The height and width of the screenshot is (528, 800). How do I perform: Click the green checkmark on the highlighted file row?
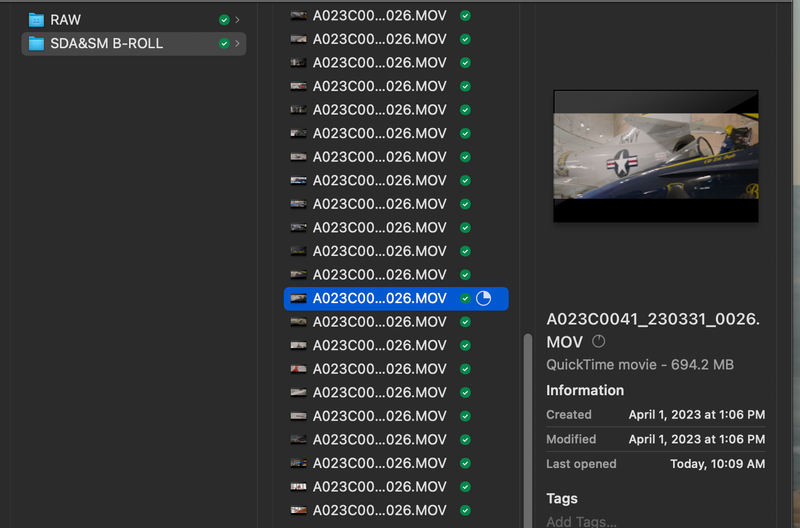point(465,298)
